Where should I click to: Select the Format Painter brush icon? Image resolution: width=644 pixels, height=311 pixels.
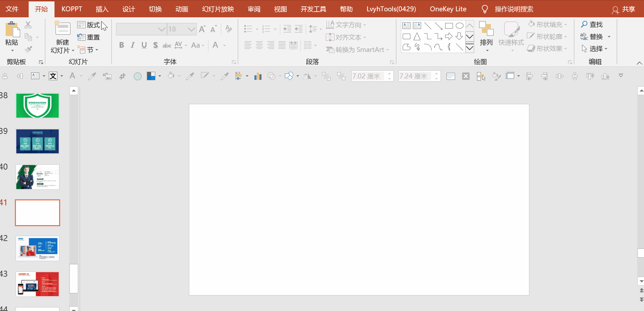(x=29, y=49)
